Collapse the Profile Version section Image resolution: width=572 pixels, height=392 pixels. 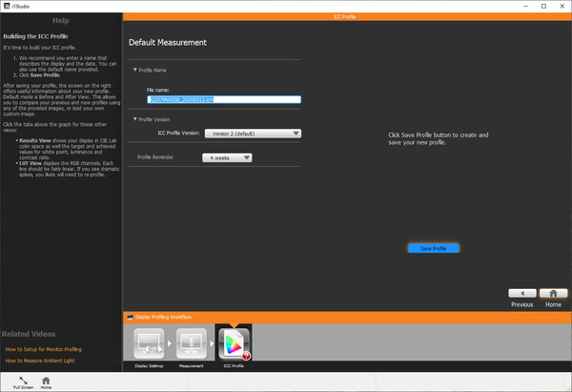click(134, 119)
